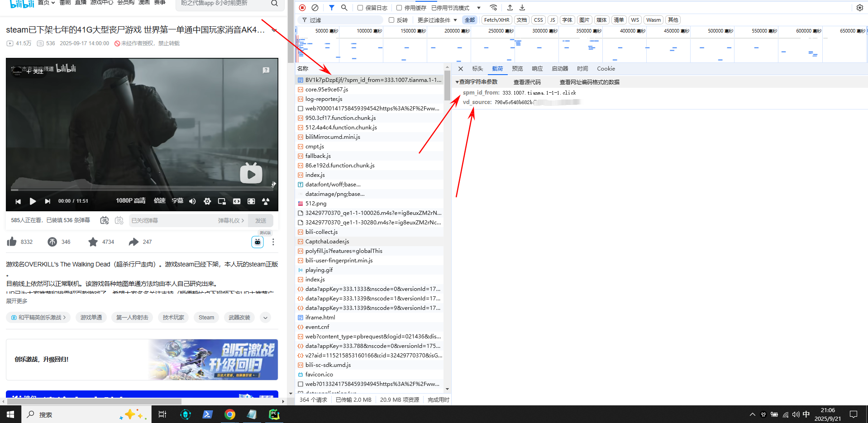Open throttling mode dropdown
The image size is (868, 423).
(456, 8)
